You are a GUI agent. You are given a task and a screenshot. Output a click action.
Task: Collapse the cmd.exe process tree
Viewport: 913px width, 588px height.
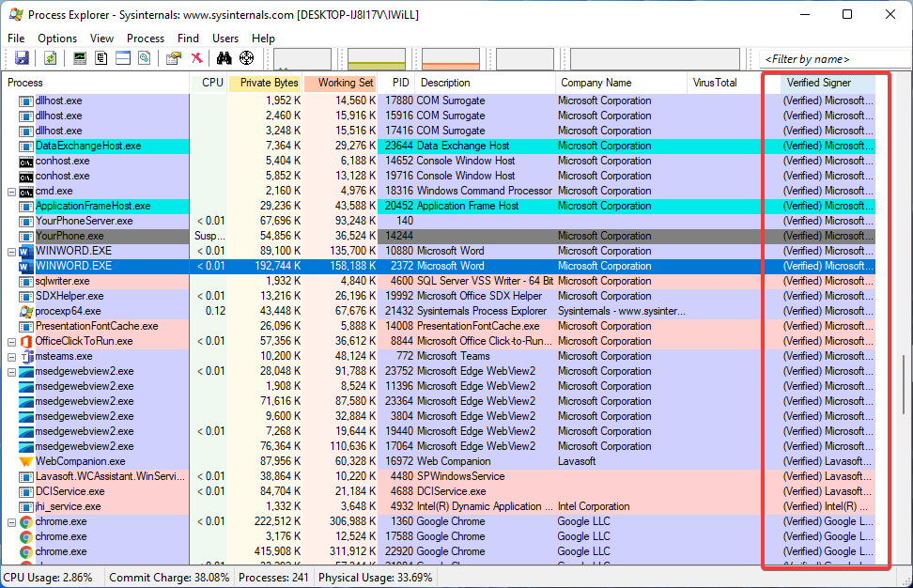[11, 192]
